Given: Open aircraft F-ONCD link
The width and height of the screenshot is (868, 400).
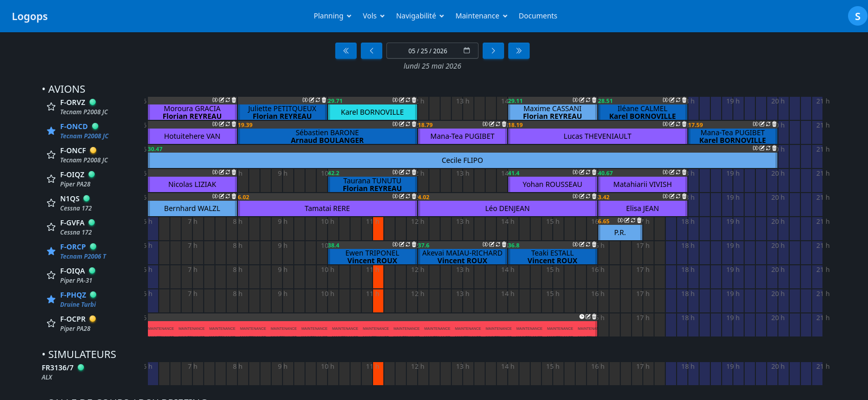Looking at the screenshot, I should 74,127.
